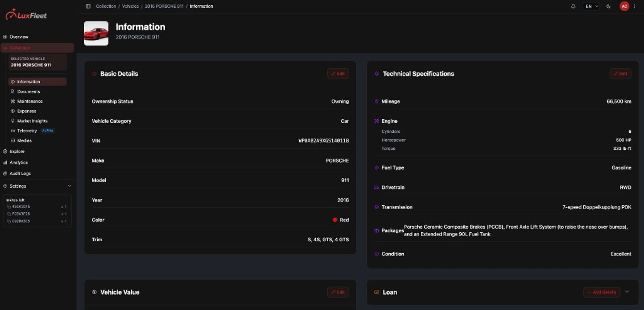Image resolution: width=644 pixels, height=310 pixels.
Task: Click the AC user avatar
Action: 624,6
